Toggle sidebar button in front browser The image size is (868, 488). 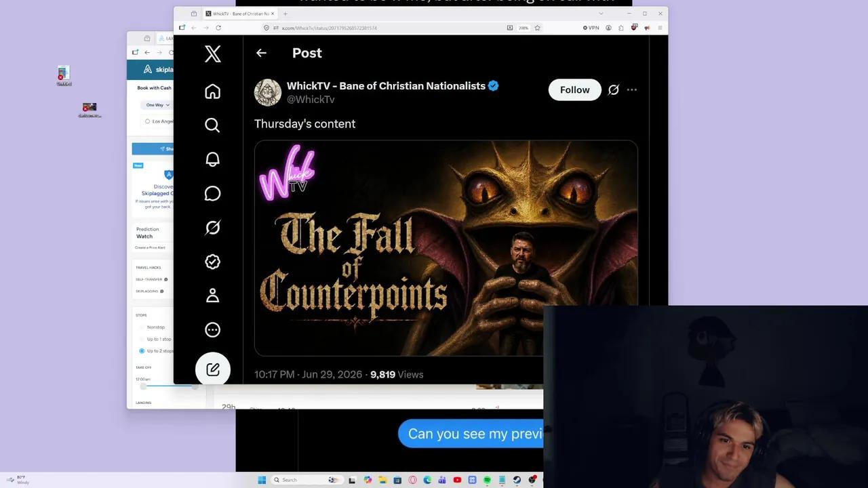pyautogui.click(x=182, y=28)
